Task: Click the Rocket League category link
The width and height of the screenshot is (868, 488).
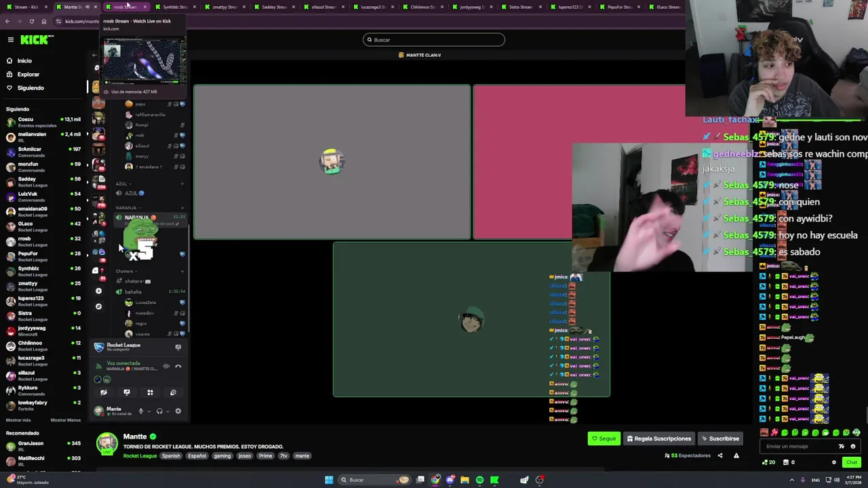Action: [x=140, y=456]
